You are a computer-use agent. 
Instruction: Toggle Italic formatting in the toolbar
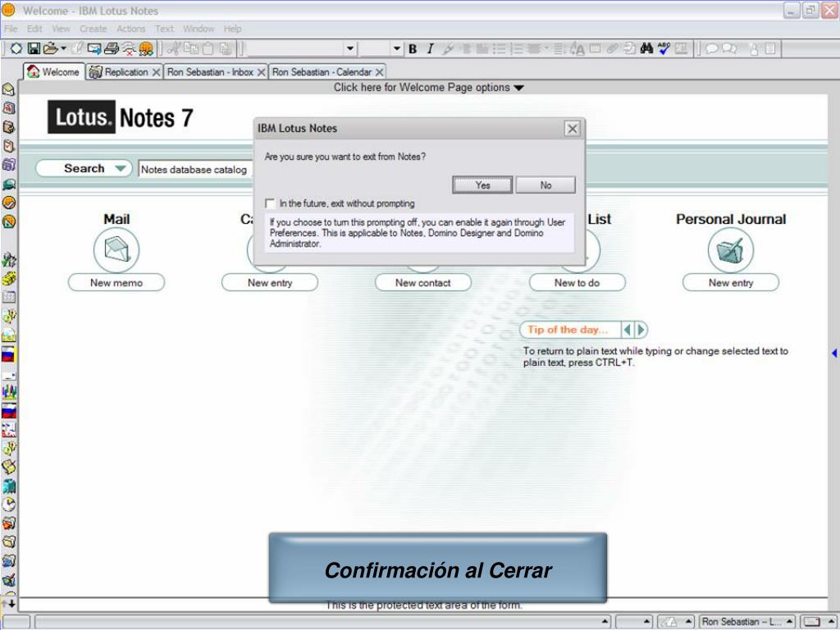[430, 48]
